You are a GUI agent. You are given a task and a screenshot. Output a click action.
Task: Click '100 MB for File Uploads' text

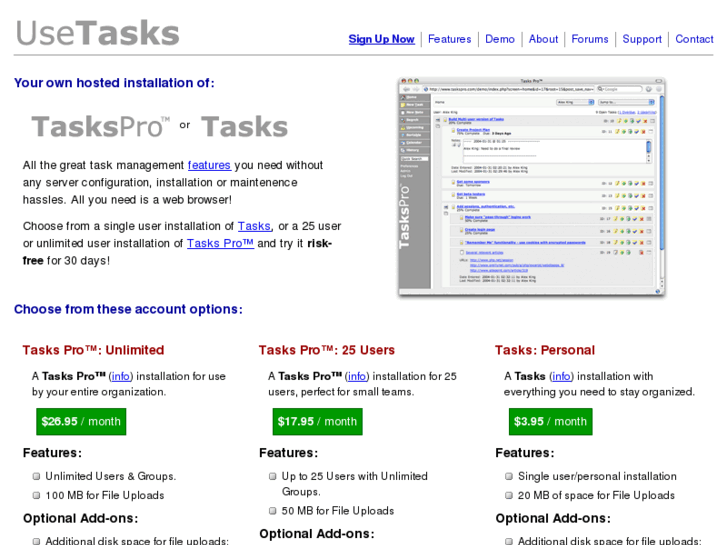pyautogui.click(x=105, y=495)
